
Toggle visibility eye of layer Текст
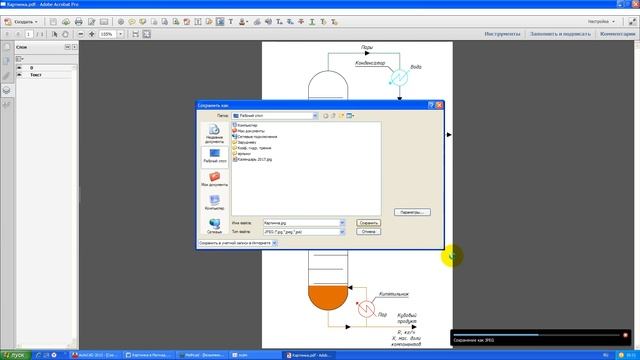[x=19, y=75]
